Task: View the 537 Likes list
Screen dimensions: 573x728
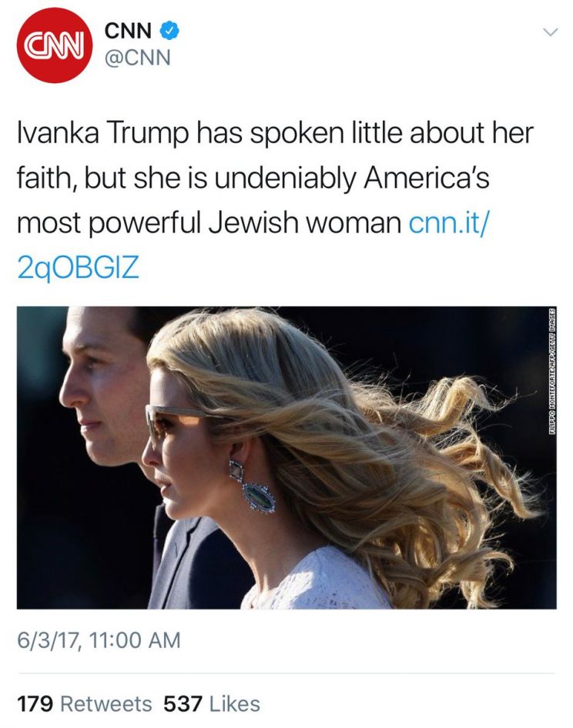Action: (x=212, y=704)
